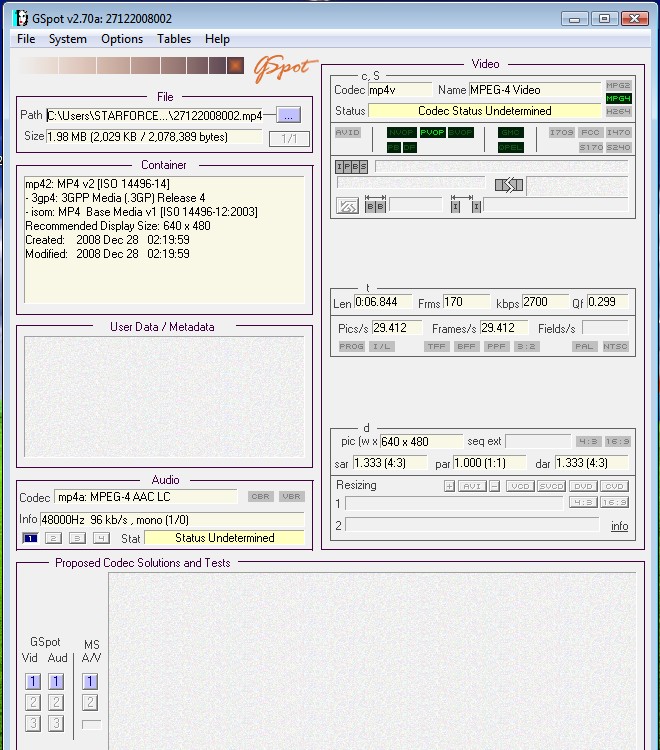The image size is (660, 750).
Task: Open the Help menu
Action: coord(217,39)
